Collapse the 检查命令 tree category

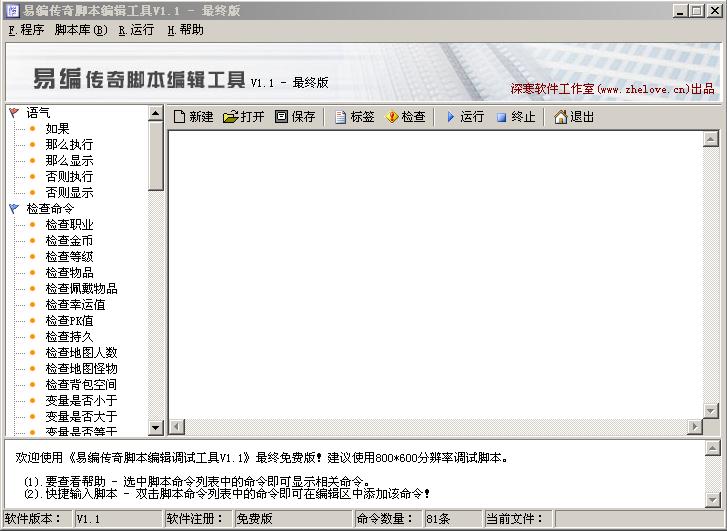click(x=13, y=209)
